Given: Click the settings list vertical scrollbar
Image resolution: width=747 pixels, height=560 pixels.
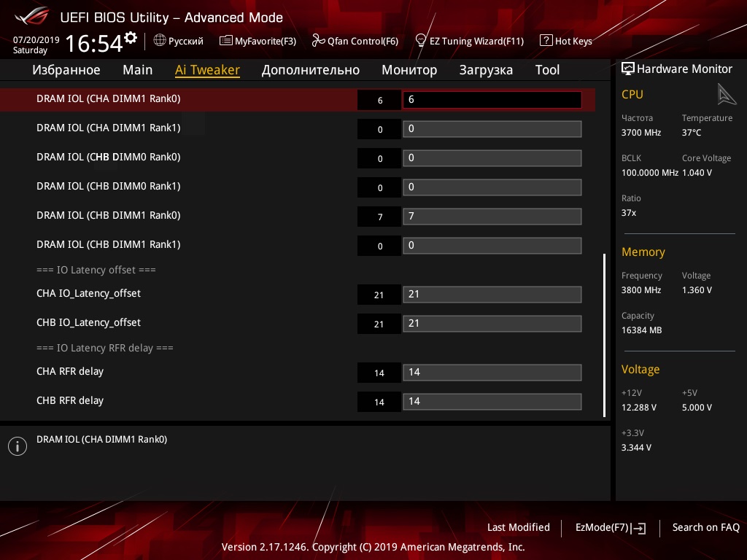Looking at the screenshot, I should (x=605, y=335).
